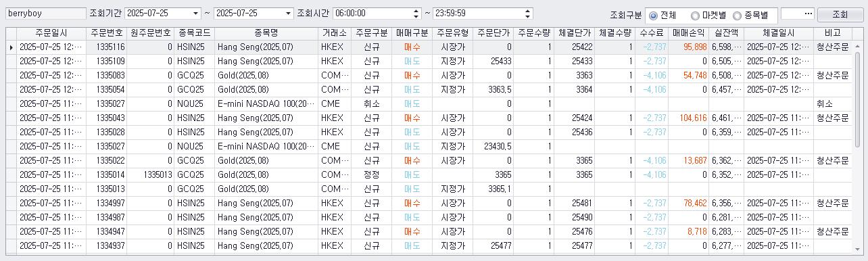Decrease start time with down spinner arrow
Screen dimensions: 868x261
[x=415, y=16]
